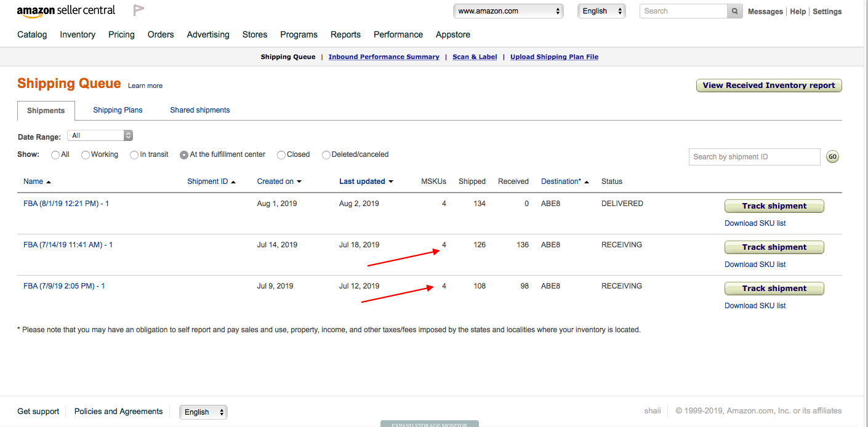This screenshot has height=427, width=868.
Task: Select the All radio button
Action: pos(55,155)
